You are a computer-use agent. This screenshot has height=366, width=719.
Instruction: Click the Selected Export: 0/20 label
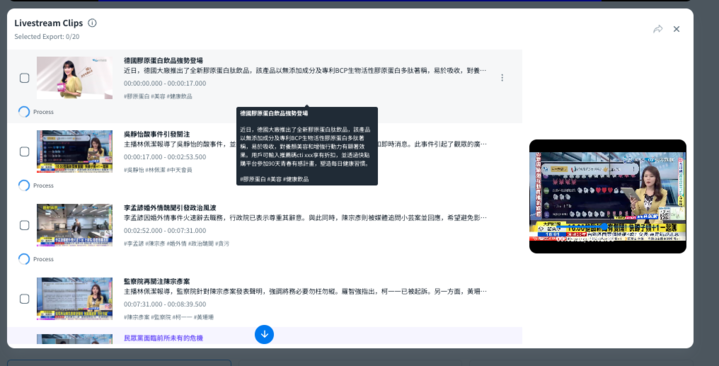tap(47, 37)
